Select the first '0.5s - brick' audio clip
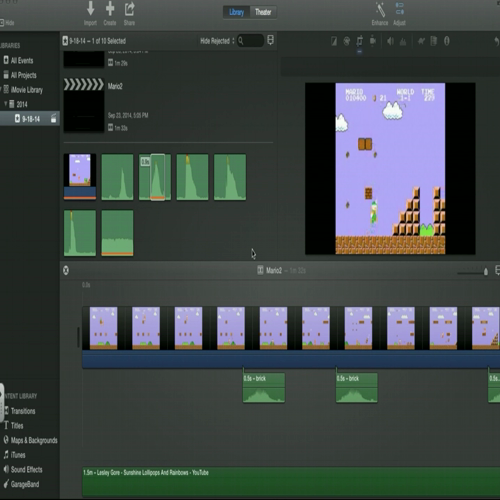500x500 pixels. point(264,388)
